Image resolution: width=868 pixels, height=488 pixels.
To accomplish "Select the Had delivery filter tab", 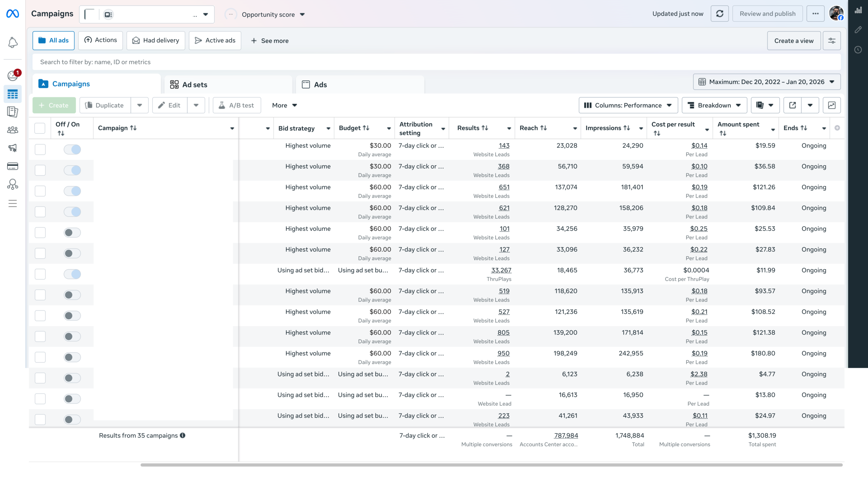I will tap(156, 41).
